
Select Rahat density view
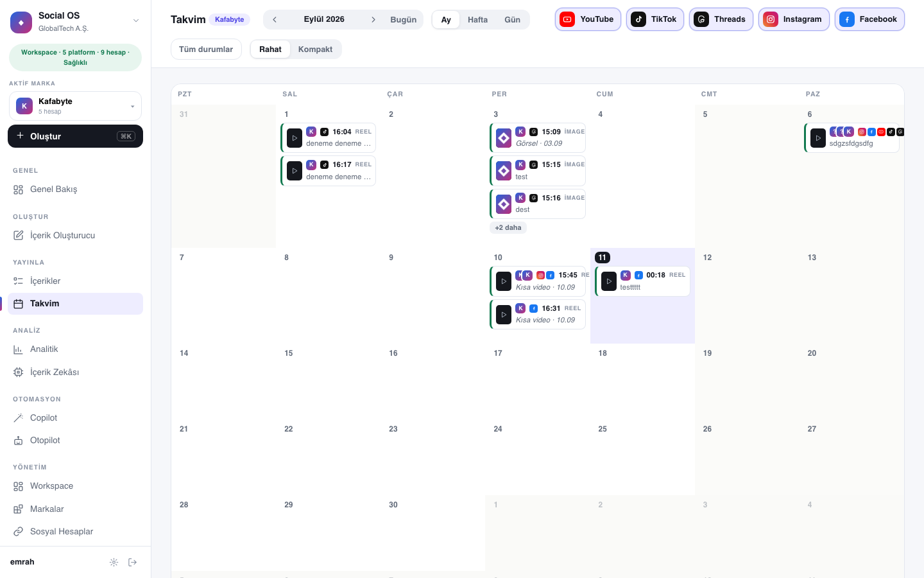[270, 49]
